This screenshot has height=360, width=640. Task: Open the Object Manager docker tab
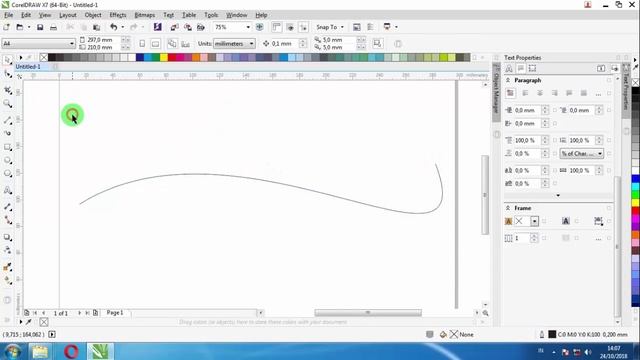(496, 92)
